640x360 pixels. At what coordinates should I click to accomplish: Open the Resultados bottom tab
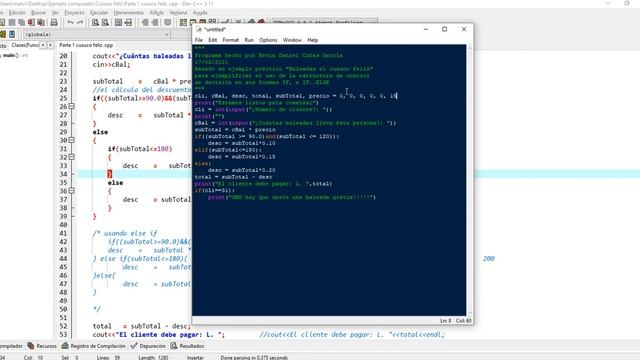click(187, 346)
